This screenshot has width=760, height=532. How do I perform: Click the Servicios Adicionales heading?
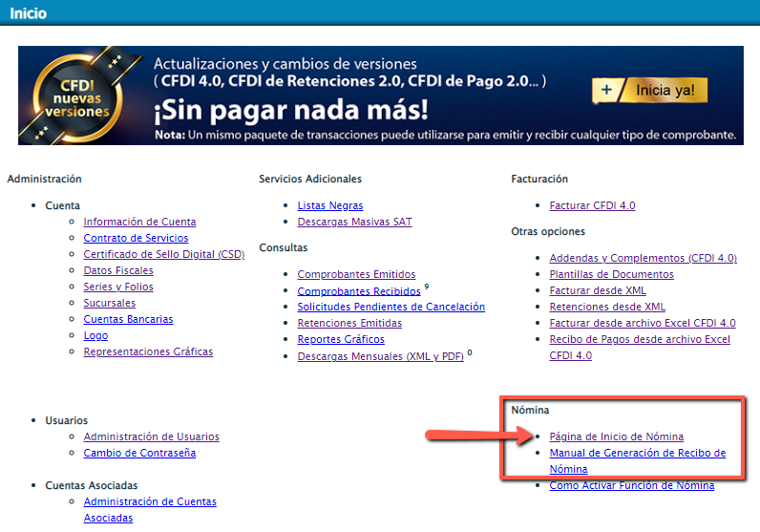310,179
